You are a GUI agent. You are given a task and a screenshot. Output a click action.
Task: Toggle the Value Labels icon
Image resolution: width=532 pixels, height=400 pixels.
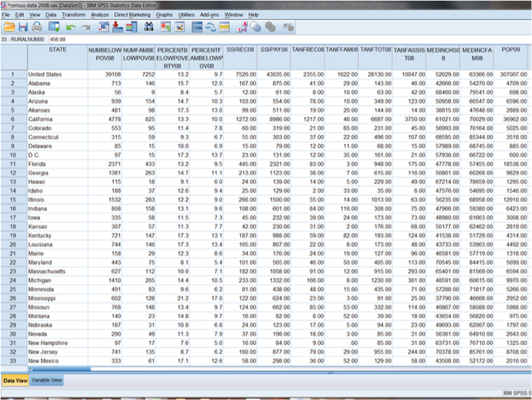[242, 27]
